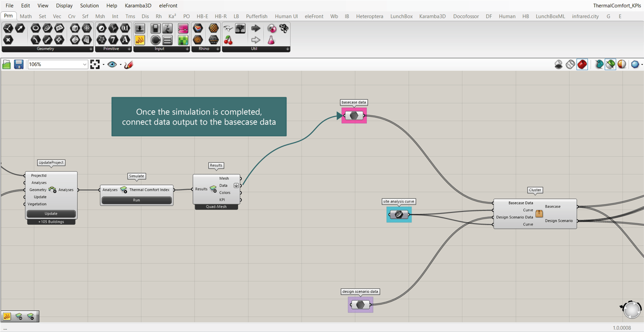Select the Boolean parameter icon in Primitive
This screenshot has height=332, width=644.
[x=101, y=28]
